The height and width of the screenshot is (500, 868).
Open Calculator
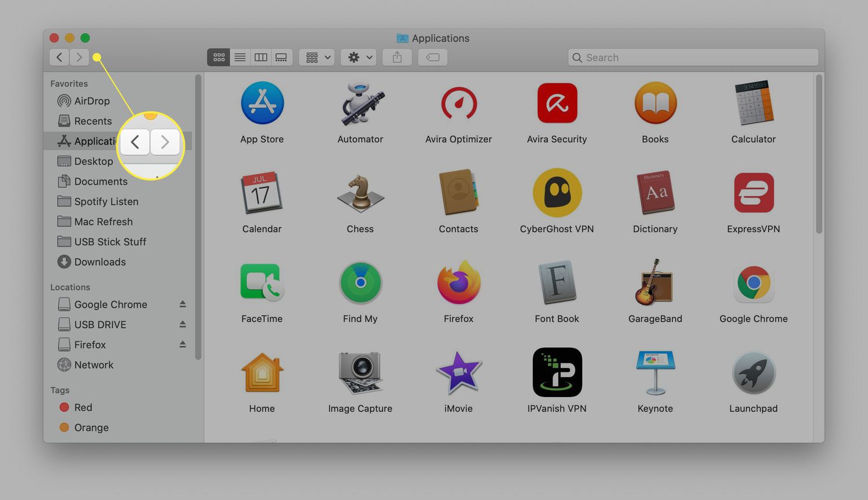tap(753, 103)
